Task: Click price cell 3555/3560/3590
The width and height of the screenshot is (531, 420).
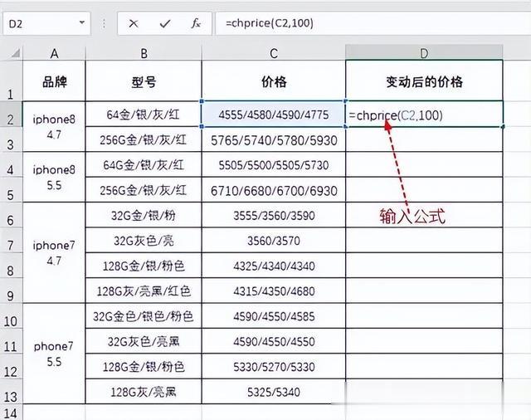Action: click(274, 216)
